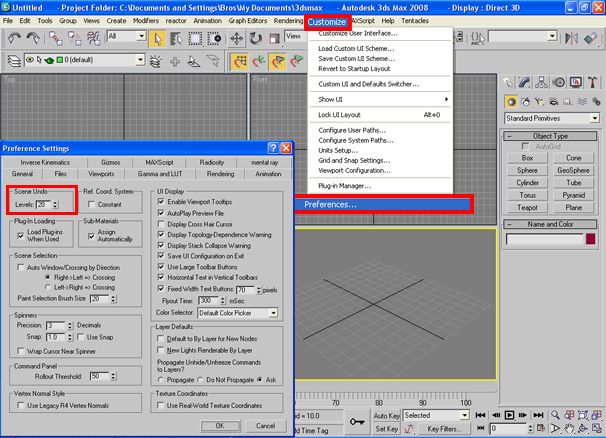Viewport: 606px width, 438px height.
Task: Click the Mirror tool icon
Action: [571, 38]
